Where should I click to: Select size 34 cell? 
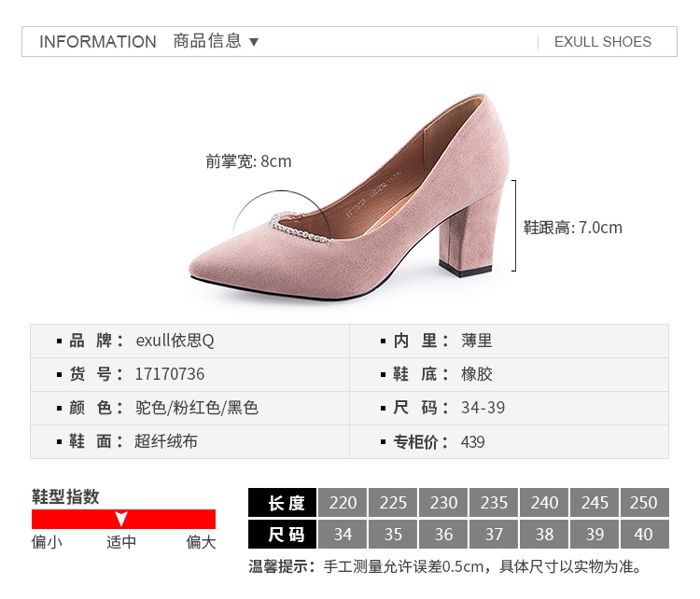343,535
